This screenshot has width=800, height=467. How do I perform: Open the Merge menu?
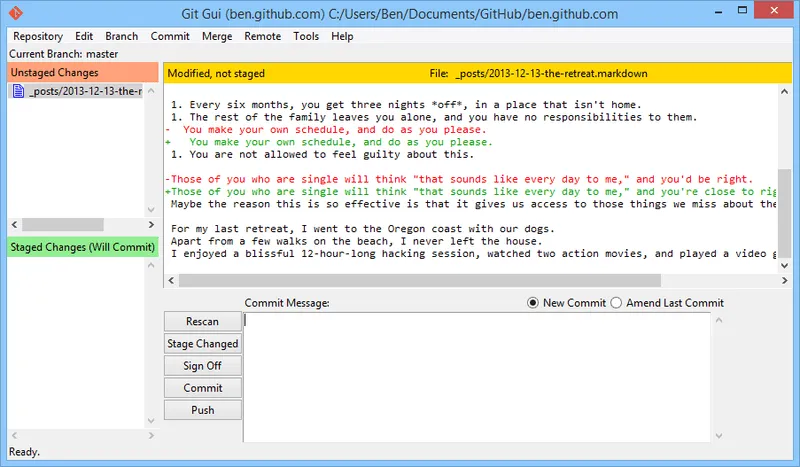point(217,36)
